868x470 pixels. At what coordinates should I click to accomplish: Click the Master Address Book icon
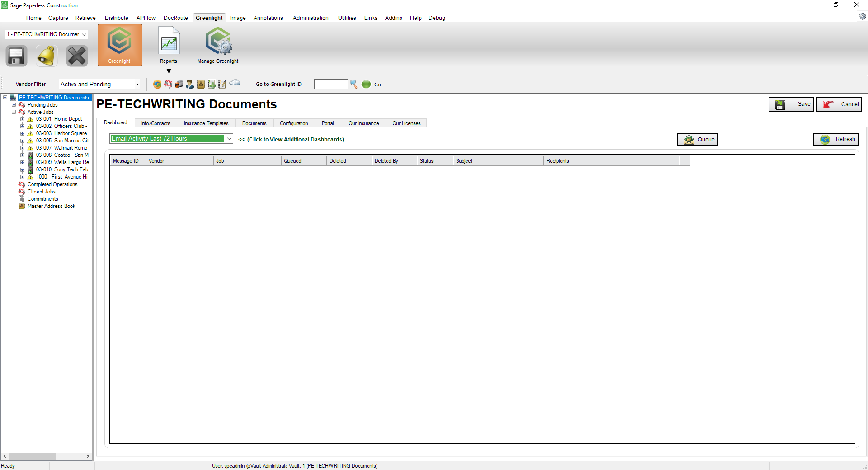click(x=22, y=206)
